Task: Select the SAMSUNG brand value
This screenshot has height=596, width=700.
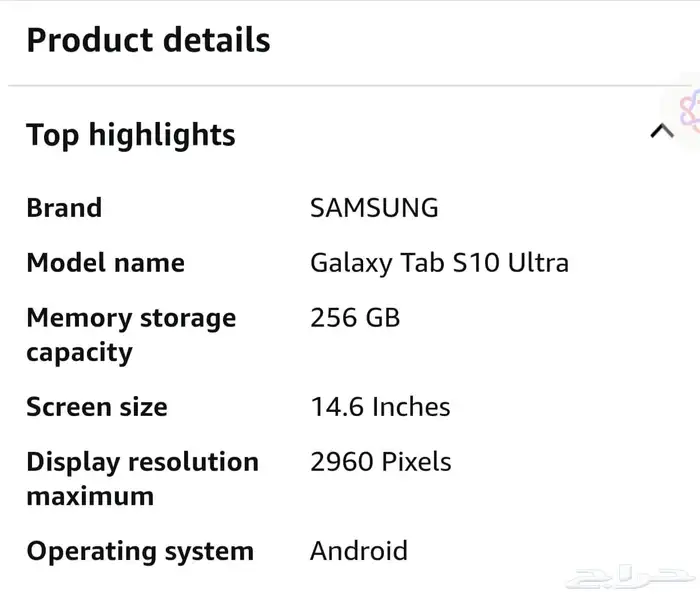Action: pyautogui.click(x=374, y=208)
